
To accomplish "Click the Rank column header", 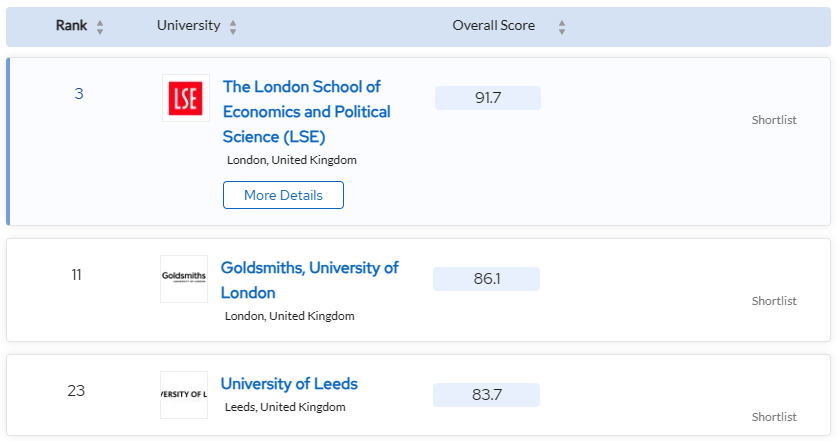I will pos(71,26).
